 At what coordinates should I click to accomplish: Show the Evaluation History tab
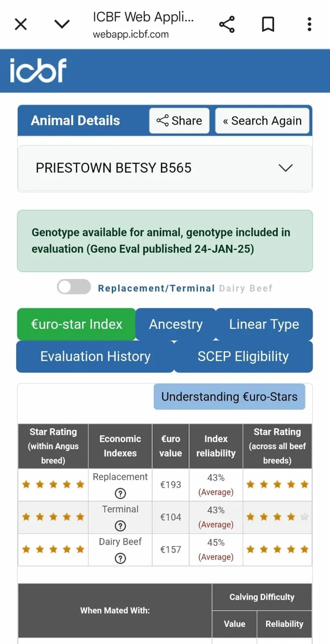pyautogui.click(x=95, y=356)
